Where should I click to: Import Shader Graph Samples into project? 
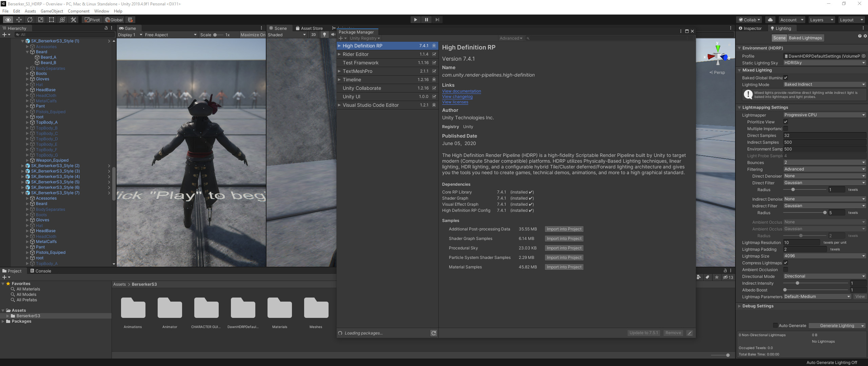point(564,239)
